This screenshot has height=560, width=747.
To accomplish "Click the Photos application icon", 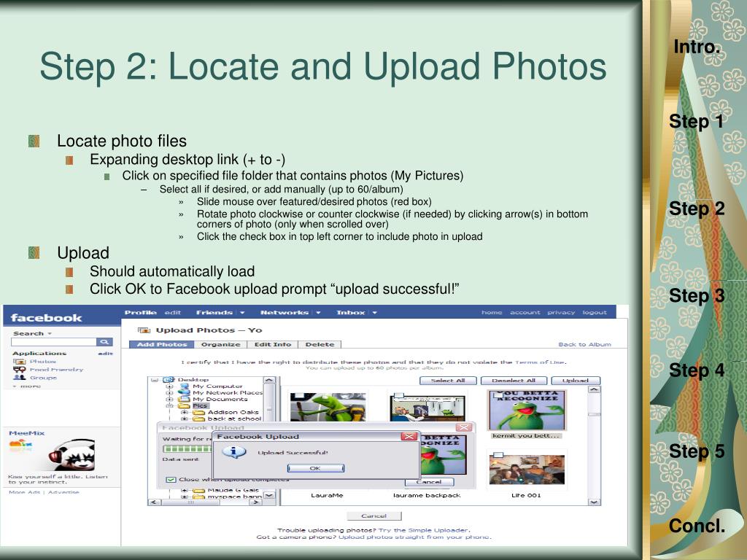I will pyautogui.click(x=20, y=362).
